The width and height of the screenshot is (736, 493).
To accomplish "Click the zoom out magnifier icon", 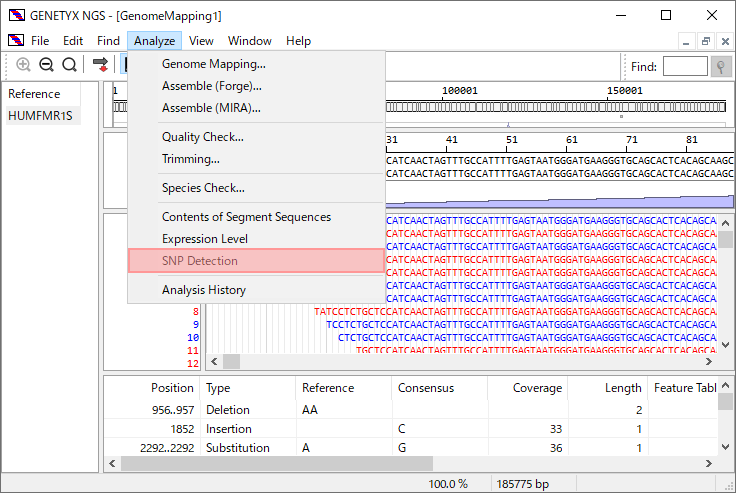I will point(46,64).
